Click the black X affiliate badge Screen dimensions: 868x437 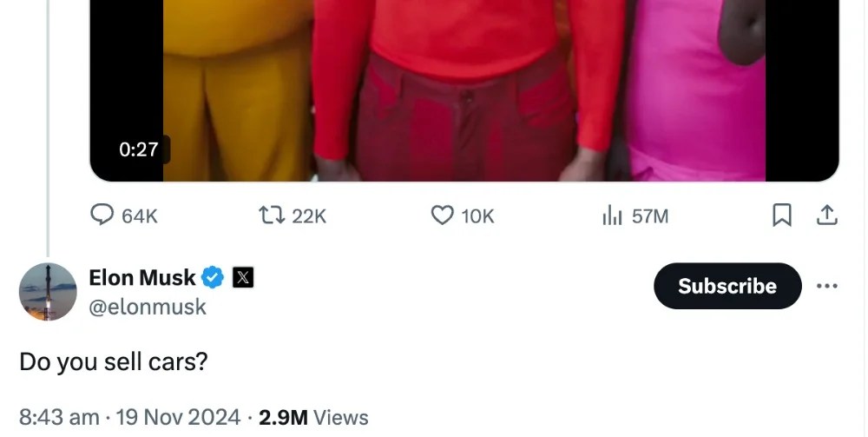pos(242,277)
